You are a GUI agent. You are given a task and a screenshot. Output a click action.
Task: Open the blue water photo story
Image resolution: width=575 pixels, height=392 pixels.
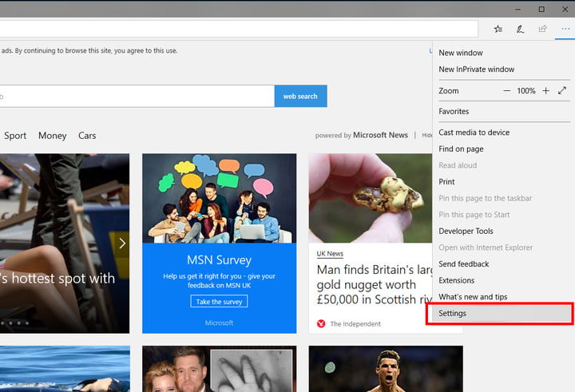click(65, 369)
